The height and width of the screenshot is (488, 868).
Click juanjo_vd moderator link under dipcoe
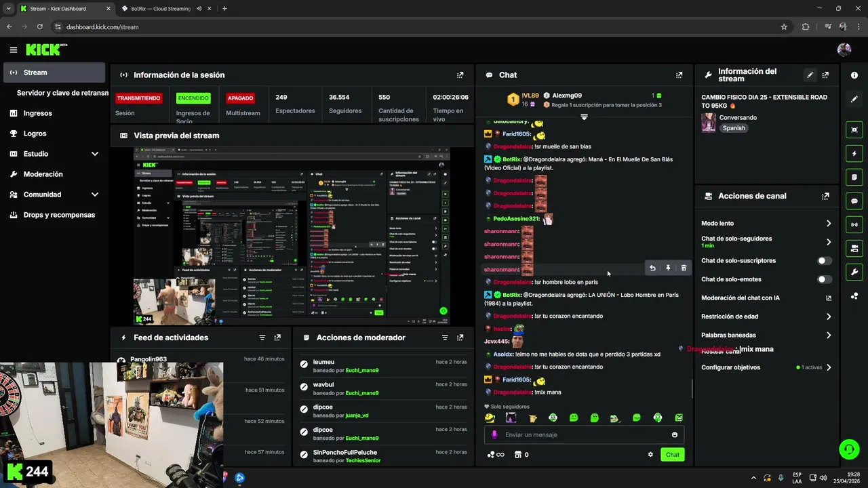357,415
